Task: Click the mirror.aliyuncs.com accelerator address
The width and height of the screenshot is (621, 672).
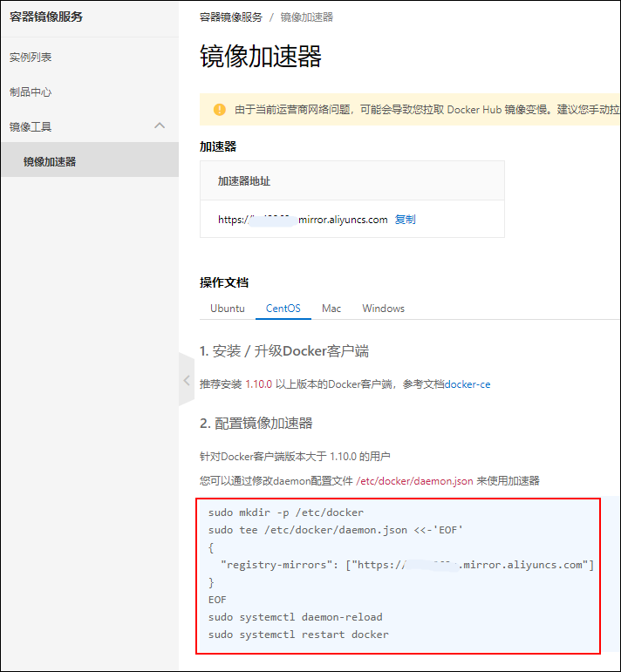Action: tap(303, 220)
